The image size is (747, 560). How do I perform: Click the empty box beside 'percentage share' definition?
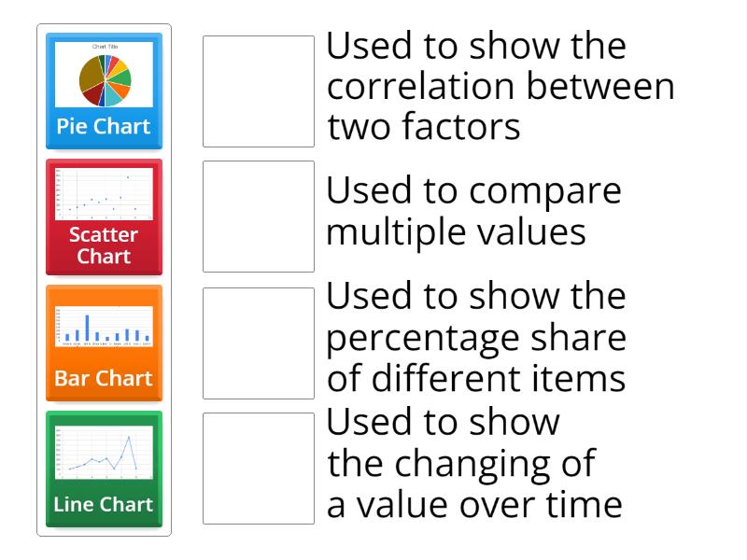[x=259, y=343]
